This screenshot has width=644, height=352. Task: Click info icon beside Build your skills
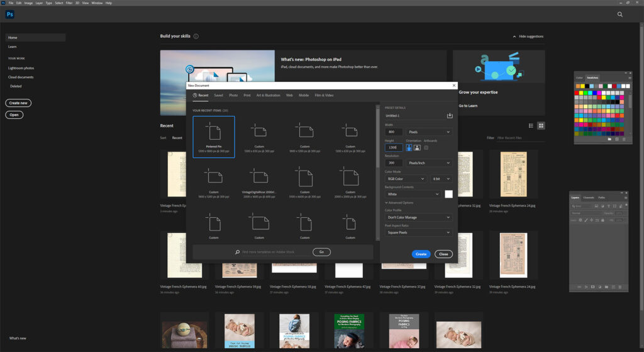[x=196, y=36]
